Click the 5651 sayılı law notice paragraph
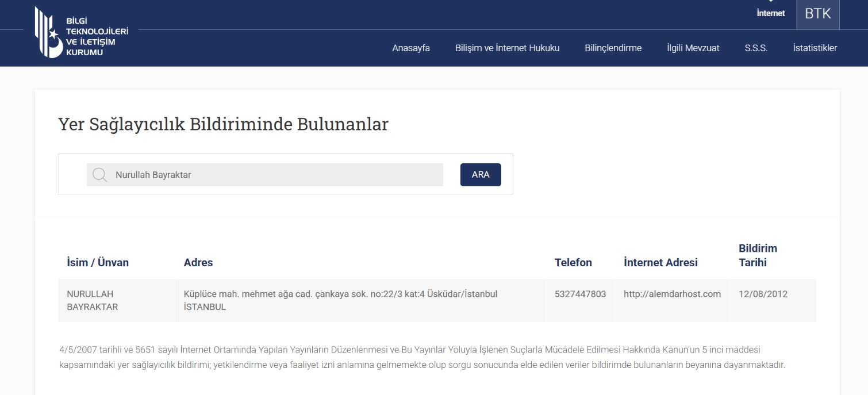This screenshot has width=868, height=395. click(x=422, y=357)
